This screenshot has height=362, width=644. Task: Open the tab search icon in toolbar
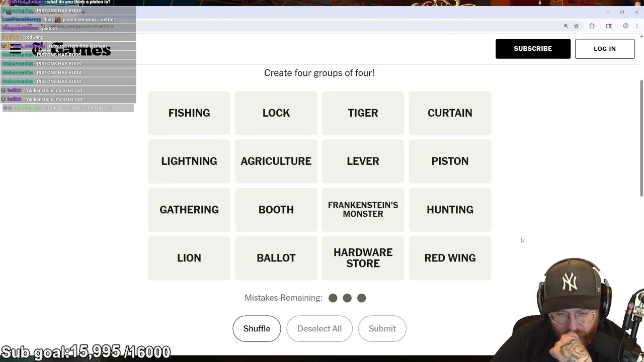pos(609,26)
